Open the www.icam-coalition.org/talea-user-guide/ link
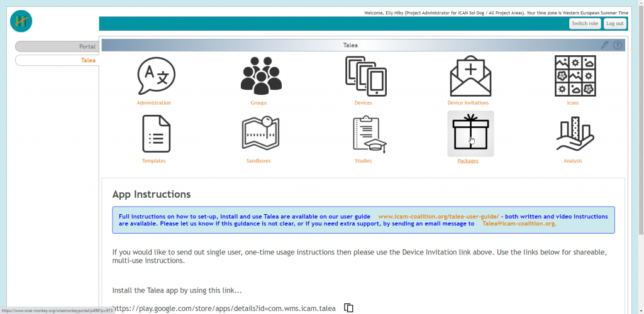This screenshot has height=314, width=644. pyautogui.click(x=438, y=217)
